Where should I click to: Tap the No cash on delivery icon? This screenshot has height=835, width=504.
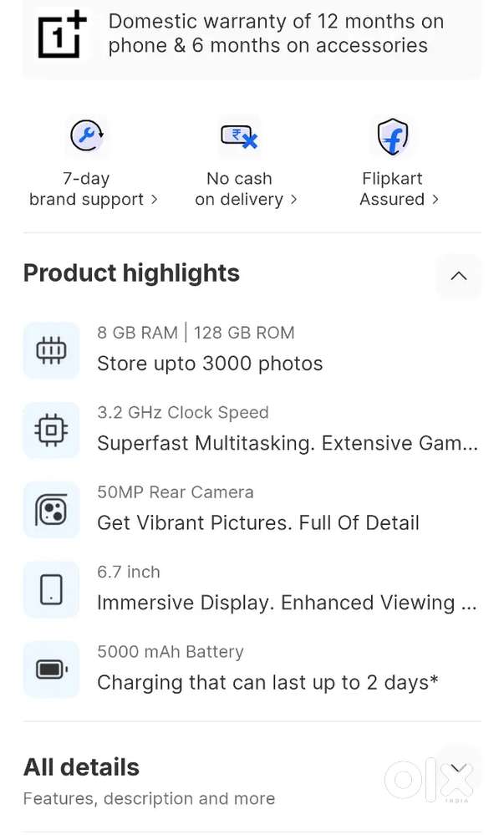click(x=239, y=135)
